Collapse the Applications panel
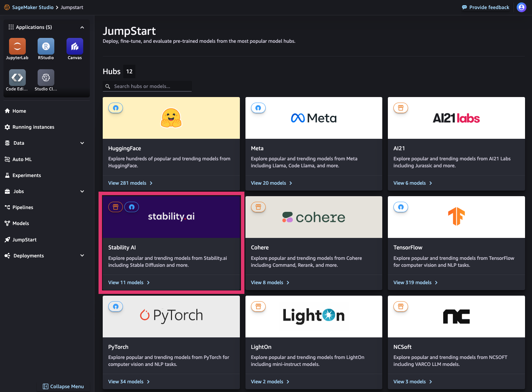 click(82, 27)
